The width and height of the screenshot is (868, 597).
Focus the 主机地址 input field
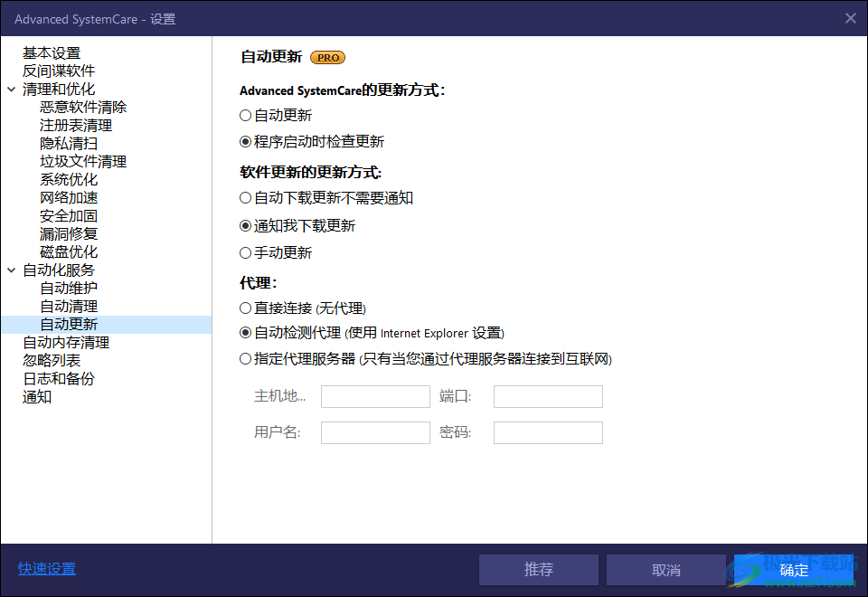pos(375,396)
